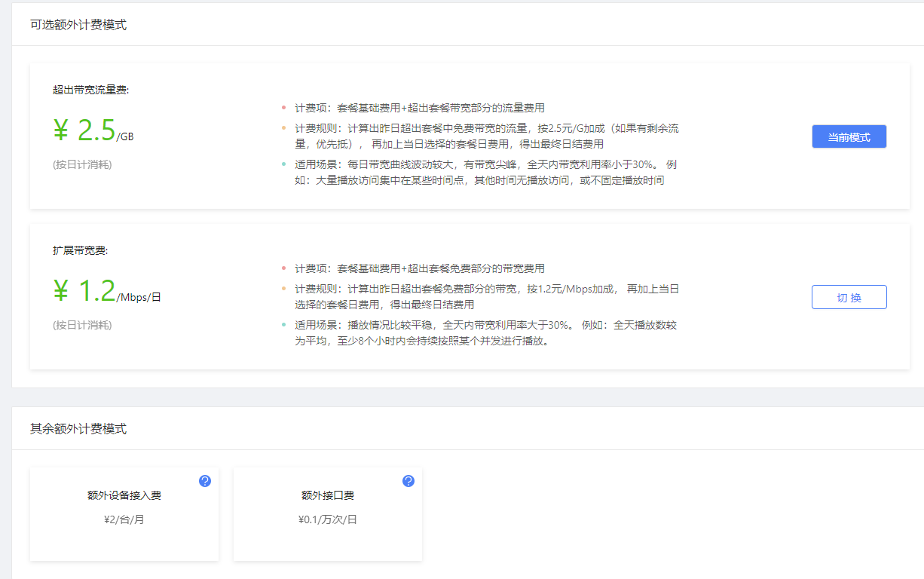Screen dimensions: 924x579
Task: Click 计费项 line in 超出带宽流量费 card
Action: (x=419, y=108)
